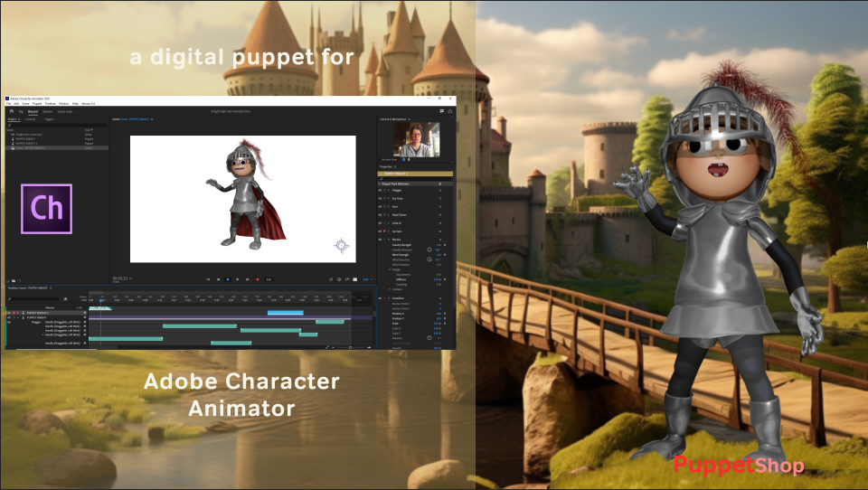868x490 pixels.
Task: Click the Character Animator Ch logo
Action: tap(46, 209)
